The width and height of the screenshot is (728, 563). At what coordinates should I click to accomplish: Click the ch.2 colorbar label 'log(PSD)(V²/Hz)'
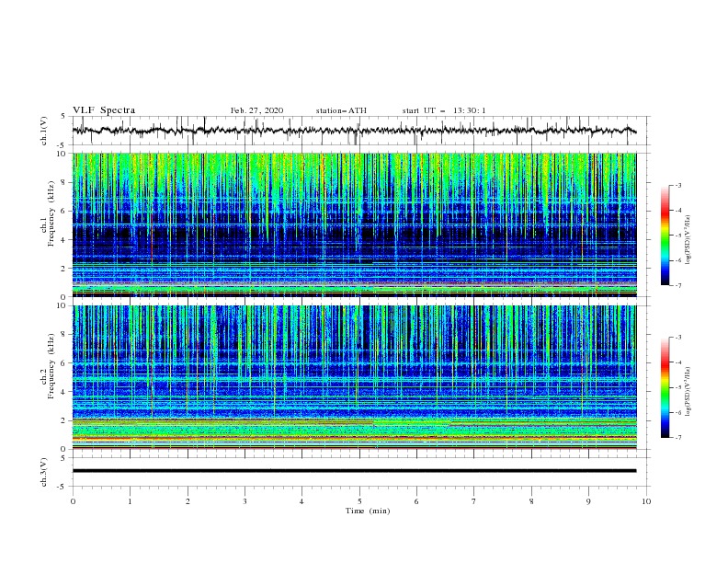(x=688, y=391)
